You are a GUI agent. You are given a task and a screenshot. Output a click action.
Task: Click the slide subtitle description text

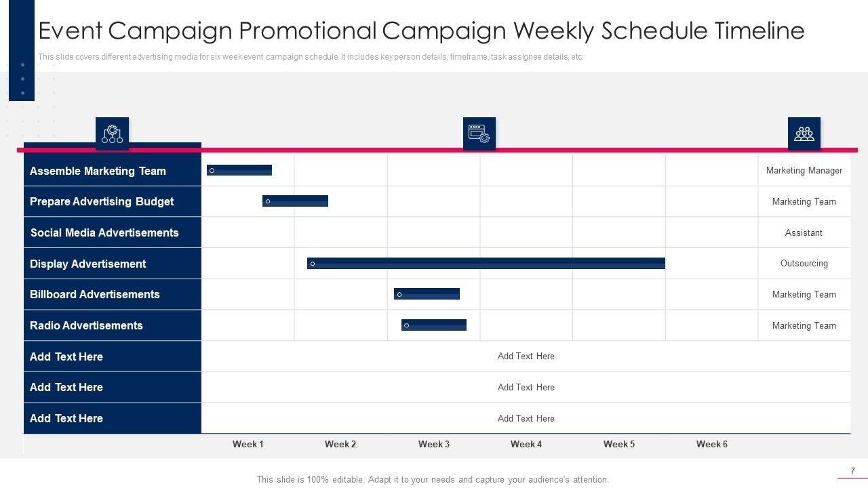click(311, 58)
